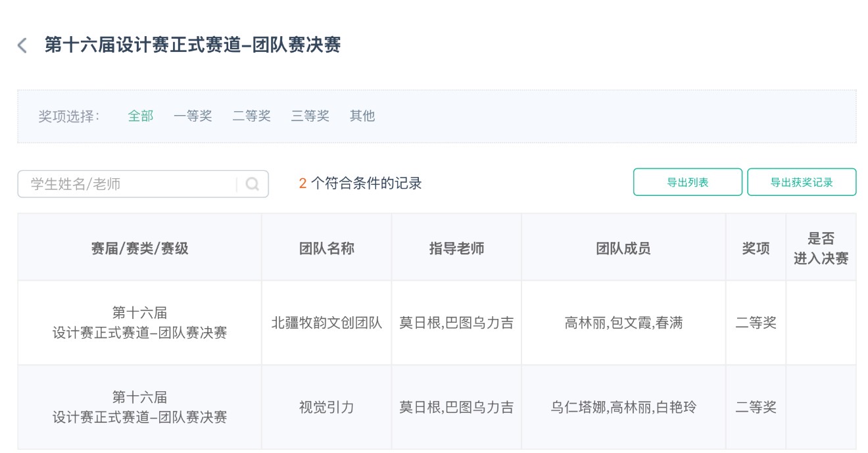868x453 pixels.
Task: Filter by 三等奖 award
Action: pos(310,116)
